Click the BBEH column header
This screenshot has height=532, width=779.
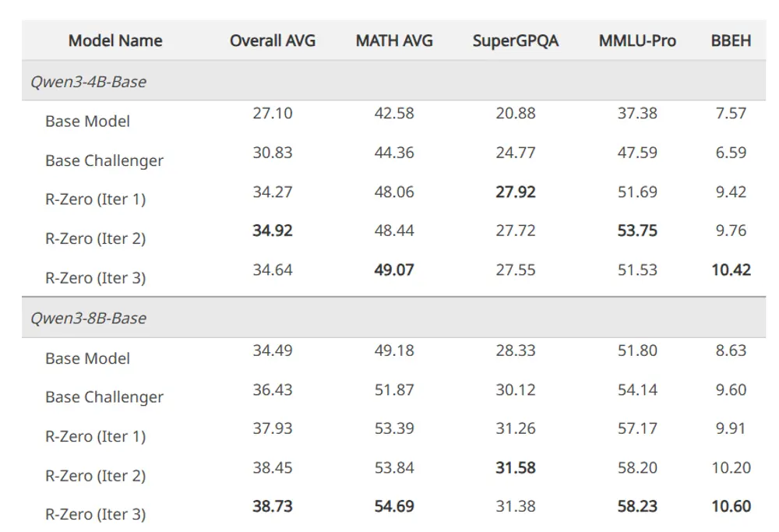click(x=731, y=41)
